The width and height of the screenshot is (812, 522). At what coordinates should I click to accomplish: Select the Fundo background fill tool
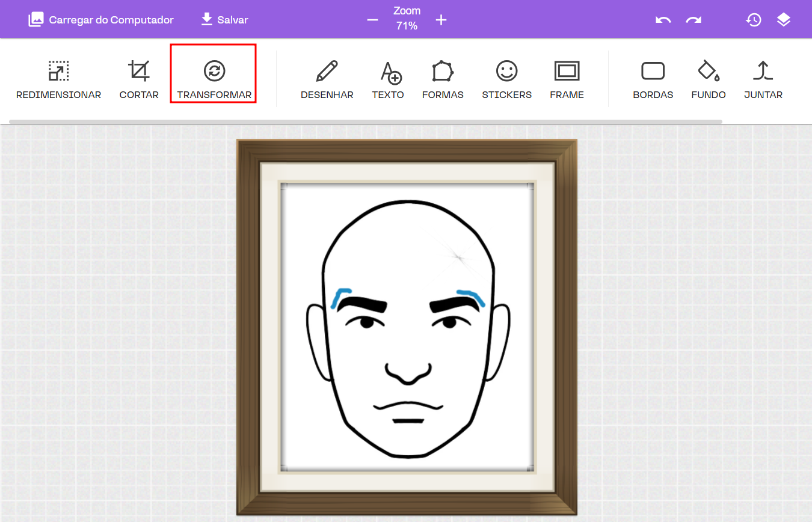[x=708, y=79]
